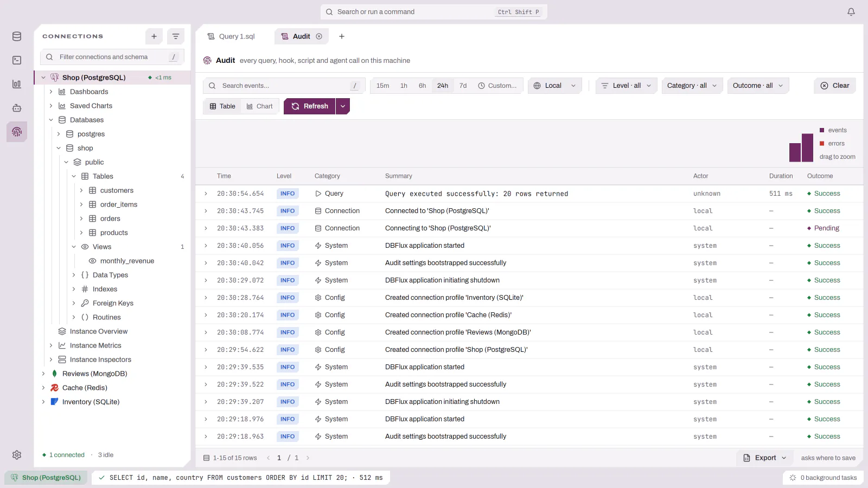868x488 pixels.
Task: Select the 24h time range
Action: pos(443,86)
